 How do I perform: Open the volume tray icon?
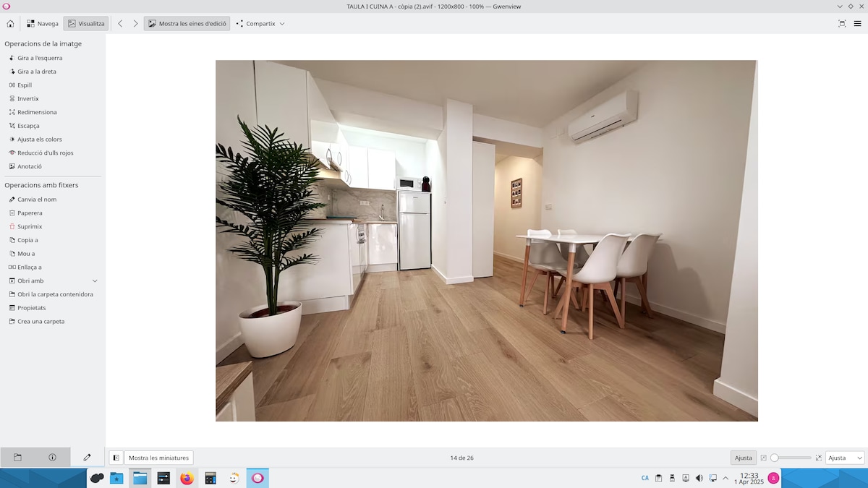coord(699,478)
